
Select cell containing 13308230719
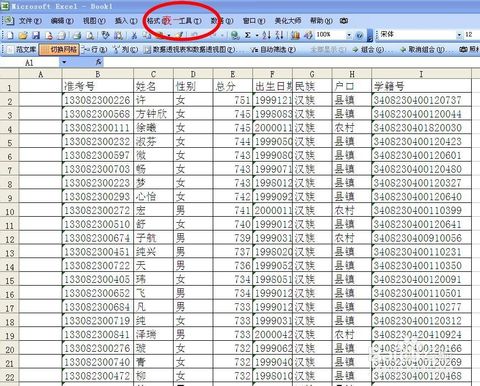[98, 321]
